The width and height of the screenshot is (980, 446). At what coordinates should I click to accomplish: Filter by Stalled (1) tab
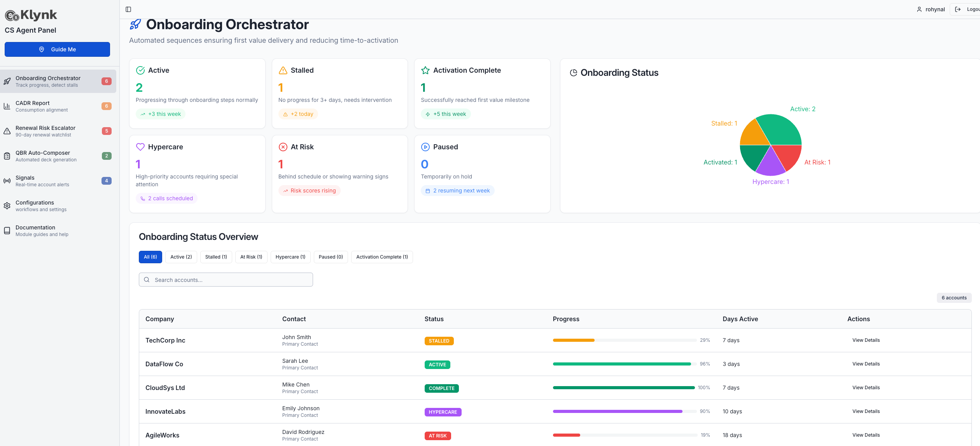[216, 257]
